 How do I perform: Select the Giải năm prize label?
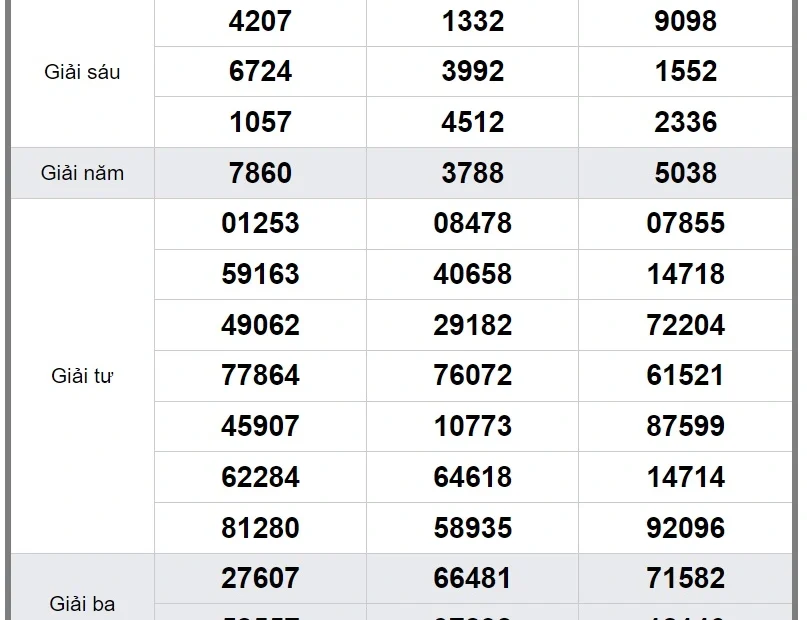tap(82, 173)
